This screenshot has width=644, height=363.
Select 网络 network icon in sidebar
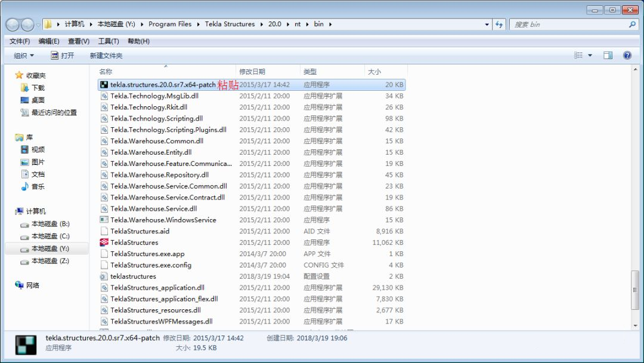pos(19,285)
